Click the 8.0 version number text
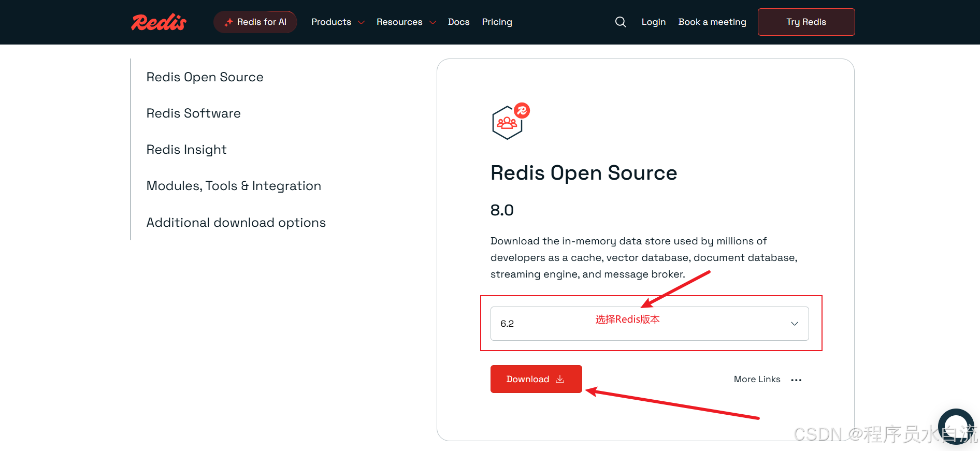Image resolution: width=980 pixels, height=451 pixels. point(502,210)
